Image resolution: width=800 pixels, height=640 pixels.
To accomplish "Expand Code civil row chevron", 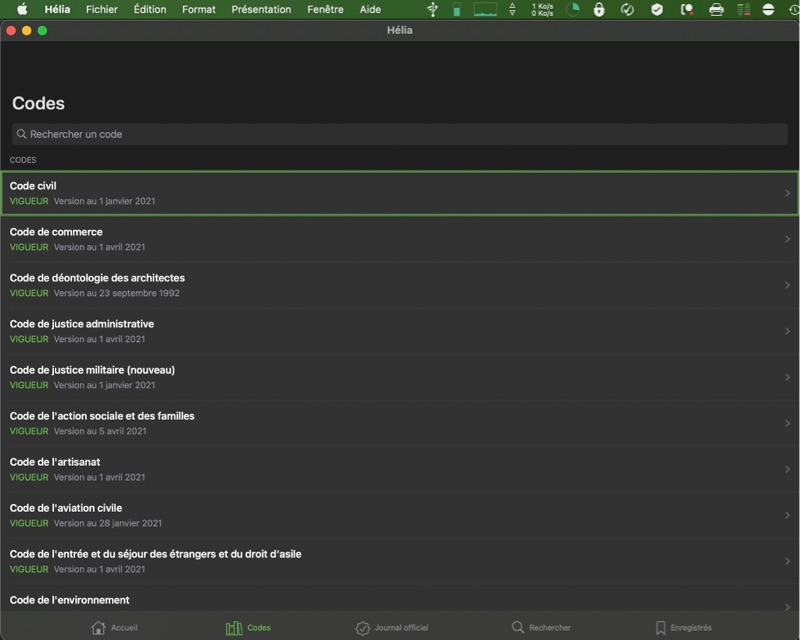I will pyautogui.click(x=787, y=193).
